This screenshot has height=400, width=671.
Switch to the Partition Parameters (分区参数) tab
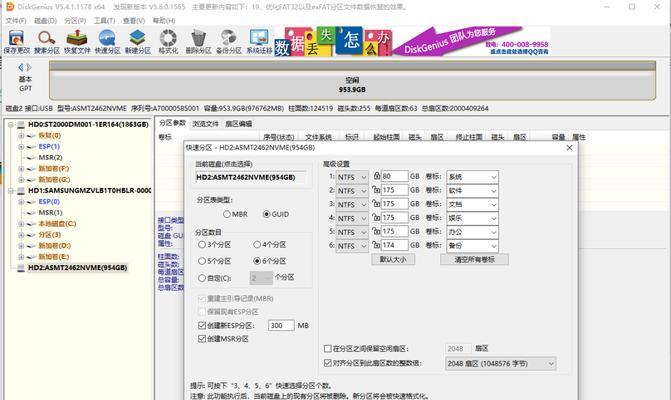[x=172, y=123]
